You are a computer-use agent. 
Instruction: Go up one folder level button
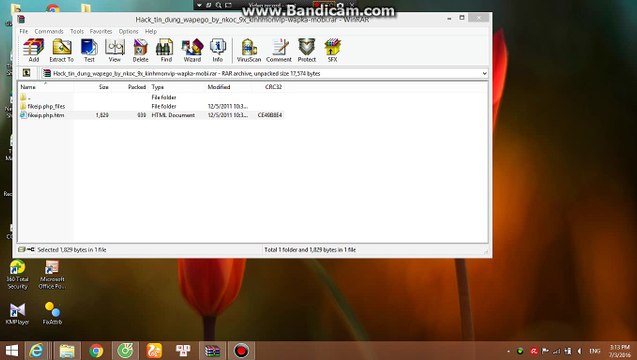(x=26, y=73)
